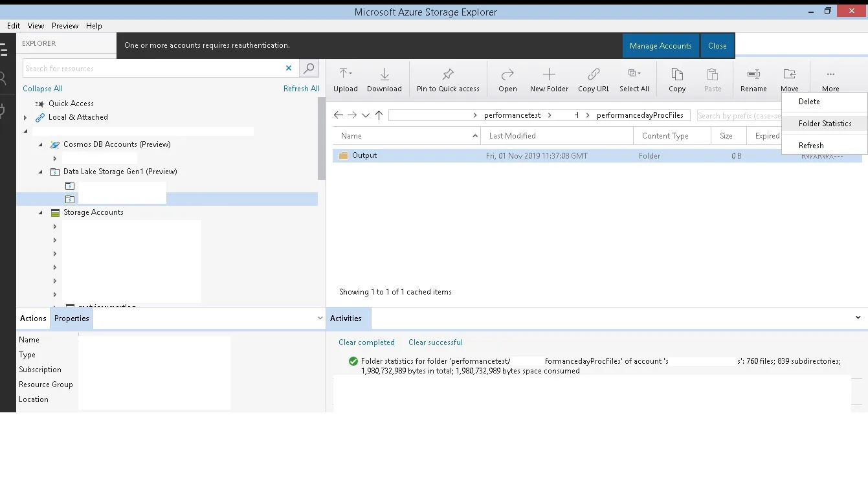
Task: Sort by the Content Type column header
Action: [x=672, y=136]
